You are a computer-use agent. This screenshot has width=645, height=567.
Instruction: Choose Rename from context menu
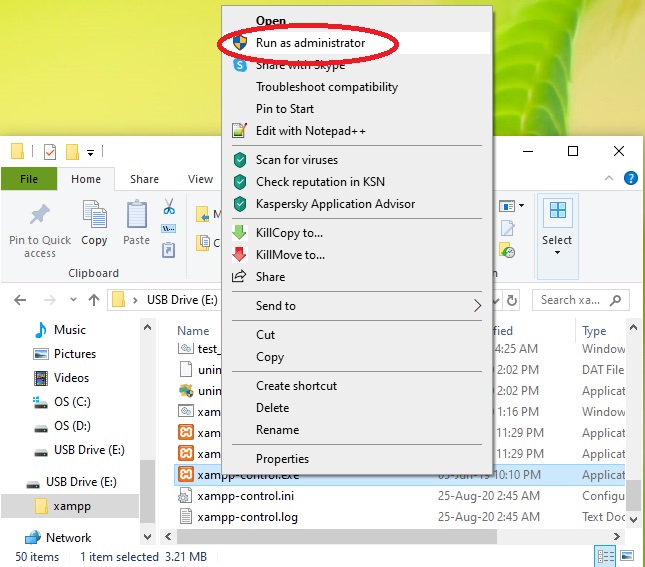click(x=277, y=430)
